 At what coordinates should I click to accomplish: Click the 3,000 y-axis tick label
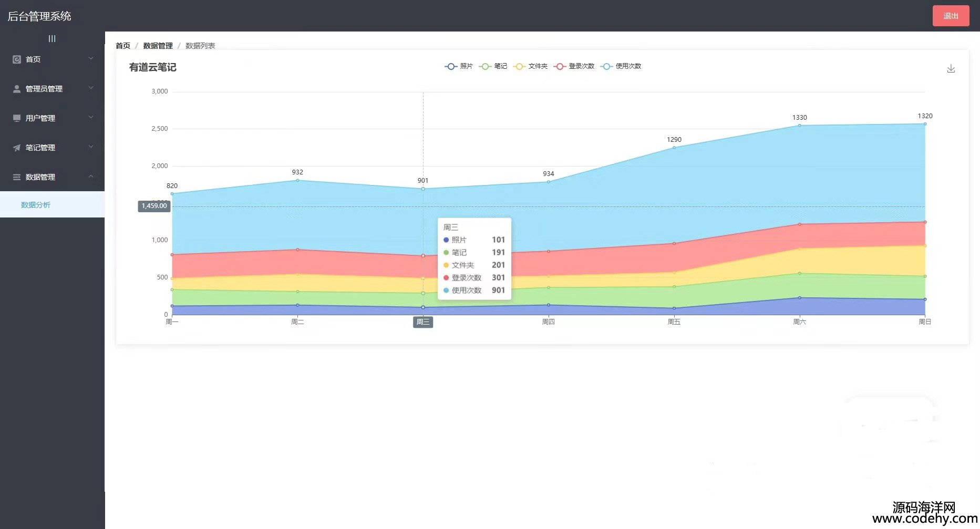(x=160, y=91)
